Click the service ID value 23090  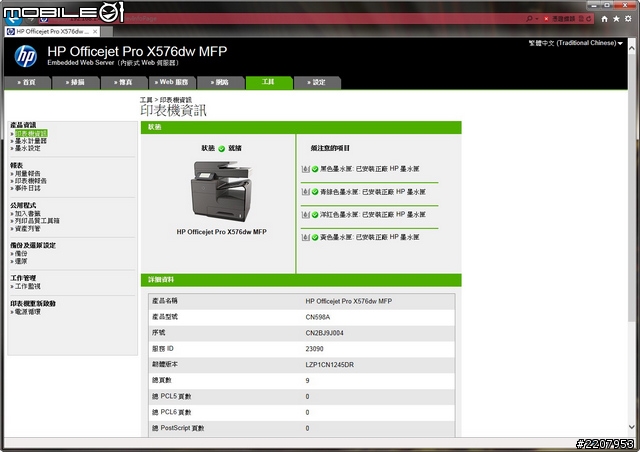(314, 349)
